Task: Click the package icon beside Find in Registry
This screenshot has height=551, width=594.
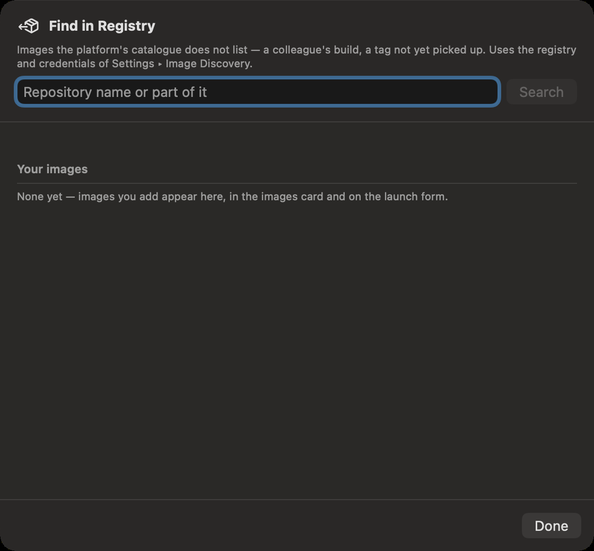Action: [29, 26]
